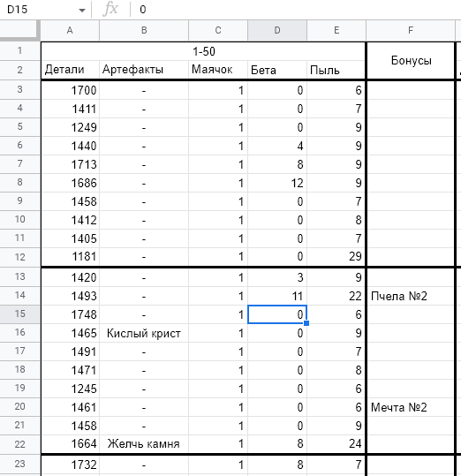Click the Бонусы merged header cell
461x476 pixels.
click(411, 61)
